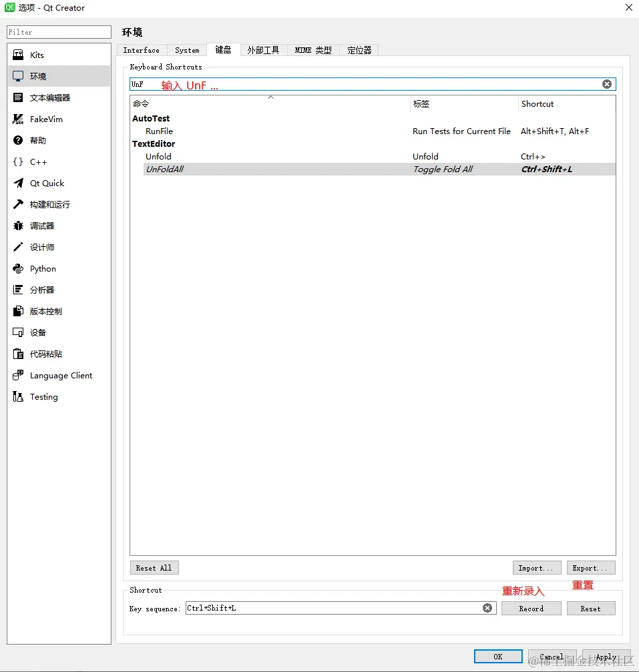The width and height of the screenshot is (639, 672).
Task: Click the Run Tests for Current File label
Action: tap(461, 131)
